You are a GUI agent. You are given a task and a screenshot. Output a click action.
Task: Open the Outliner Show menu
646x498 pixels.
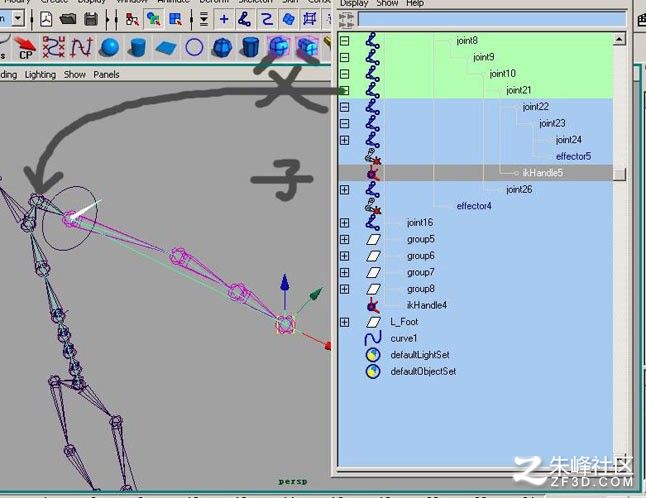(387, 3)
